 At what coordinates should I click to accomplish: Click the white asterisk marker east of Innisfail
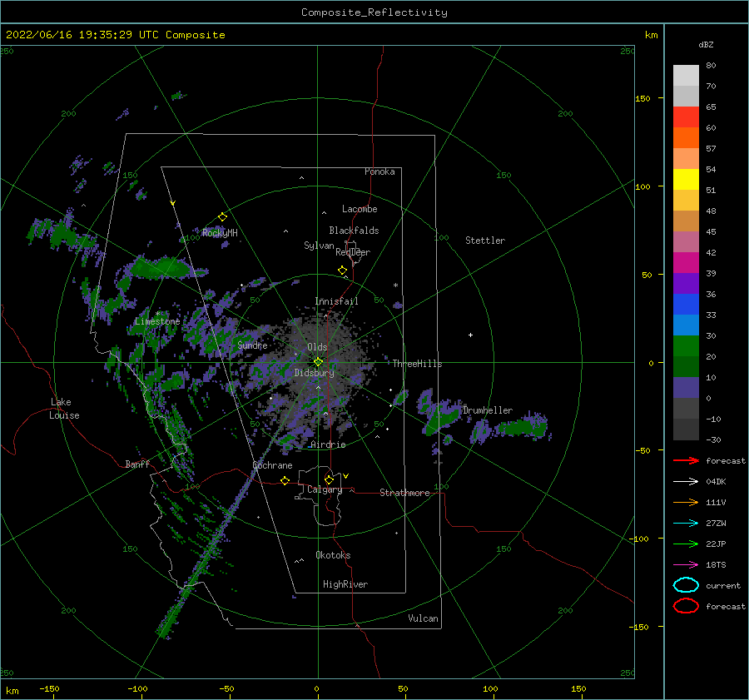[x=395, y=285]
